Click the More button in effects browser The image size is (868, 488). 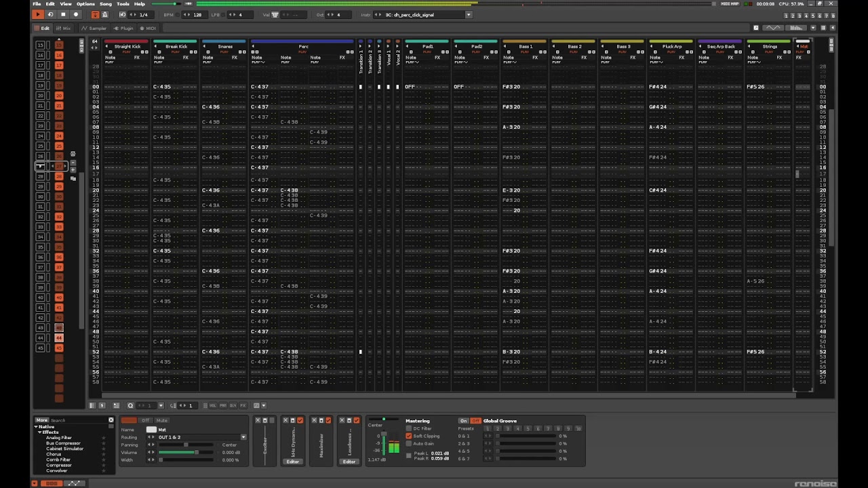tap(42, 420)
